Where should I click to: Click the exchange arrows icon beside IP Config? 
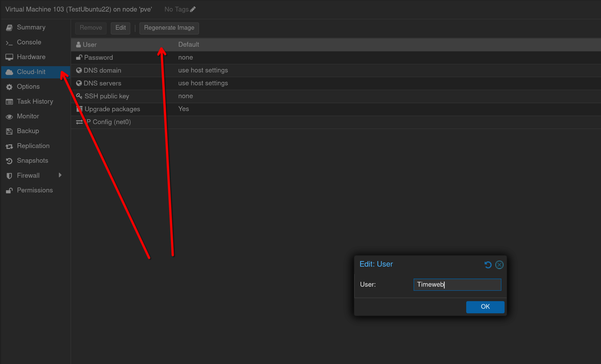point(79,122)
